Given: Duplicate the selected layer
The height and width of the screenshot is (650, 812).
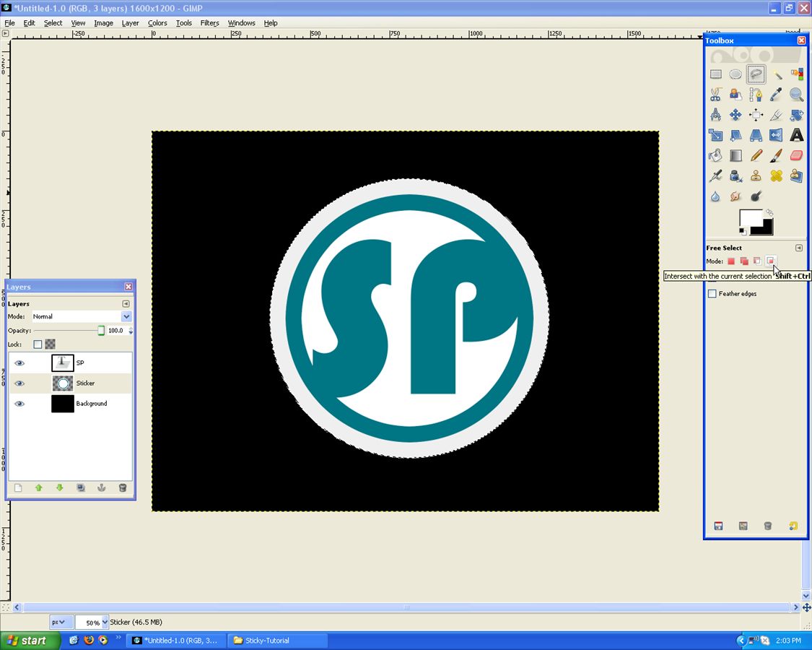Looking at the screenshot, I should [x=81, y=487].
